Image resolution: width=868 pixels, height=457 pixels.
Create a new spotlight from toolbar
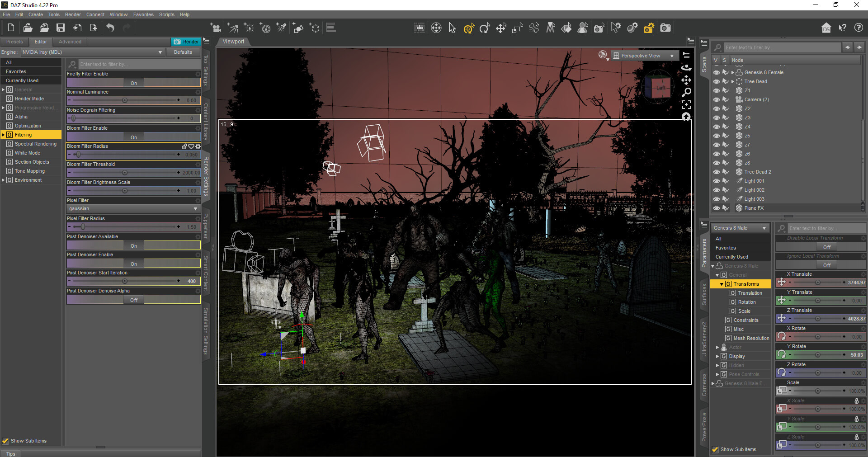282,28
